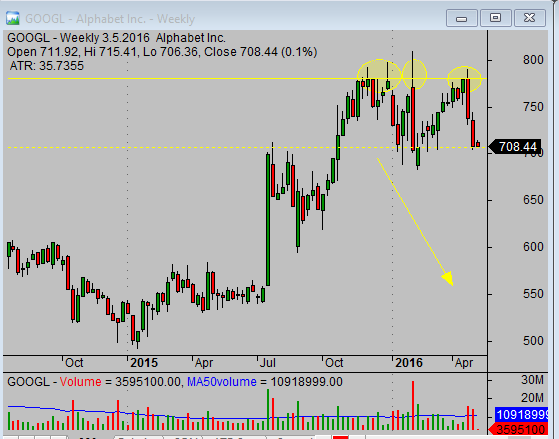Click the 'GOOGL -' prefix in volume pane title

tap(32, 382)
